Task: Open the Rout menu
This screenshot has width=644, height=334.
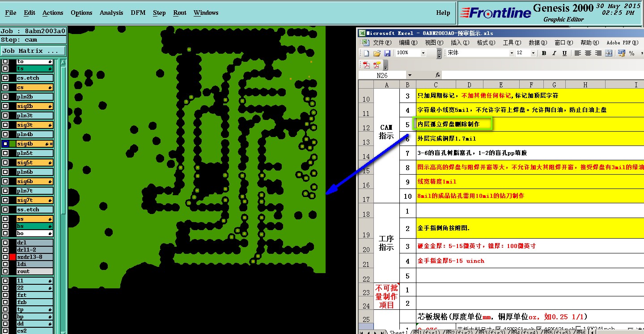Action: 180,13
